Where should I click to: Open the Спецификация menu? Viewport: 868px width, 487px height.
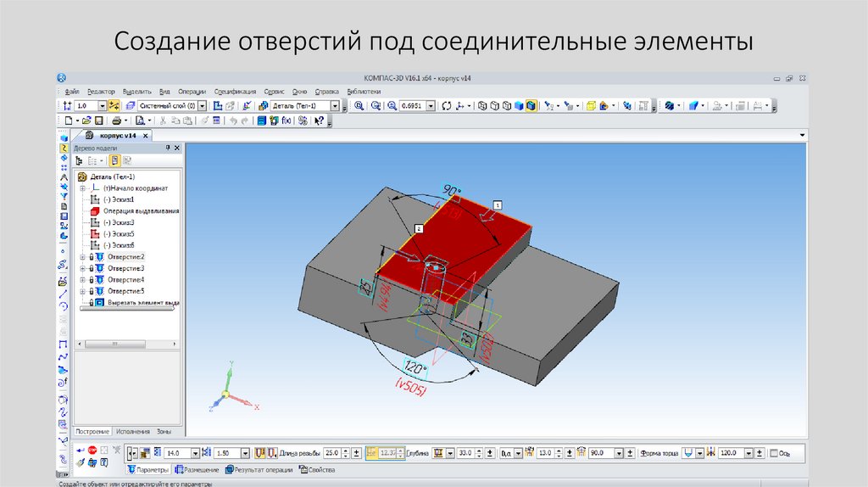click(x=235, y=92)
